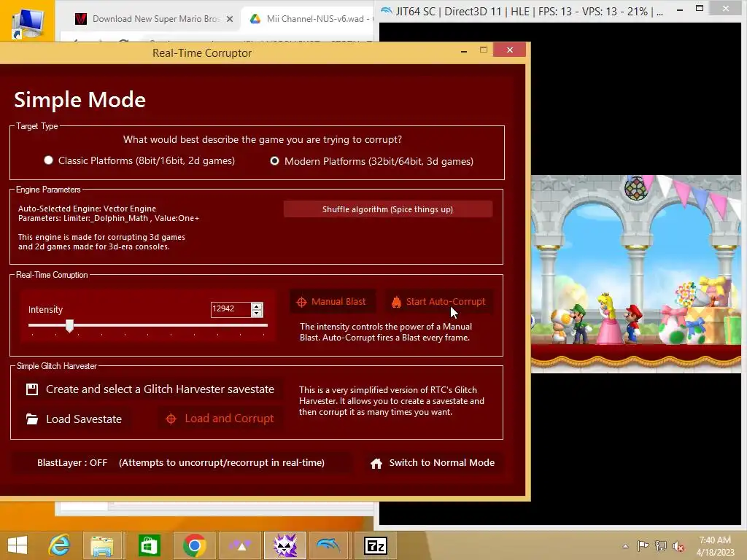Viewport: 747px width, 560px height.
Task: Switch to Normal Mode
Action: click(x=433, y=463)
